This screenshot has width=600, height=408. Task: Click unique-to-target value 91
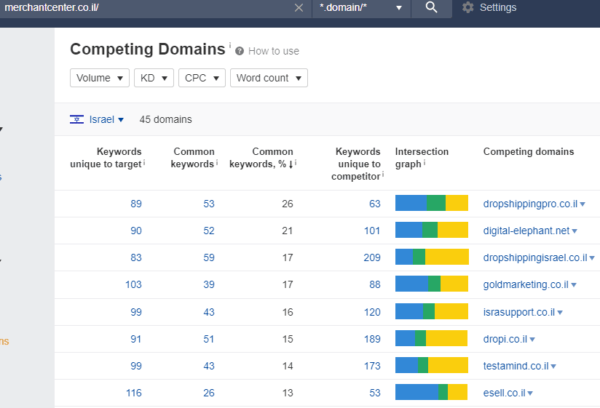pyautogui.click(x=136, y=339)
